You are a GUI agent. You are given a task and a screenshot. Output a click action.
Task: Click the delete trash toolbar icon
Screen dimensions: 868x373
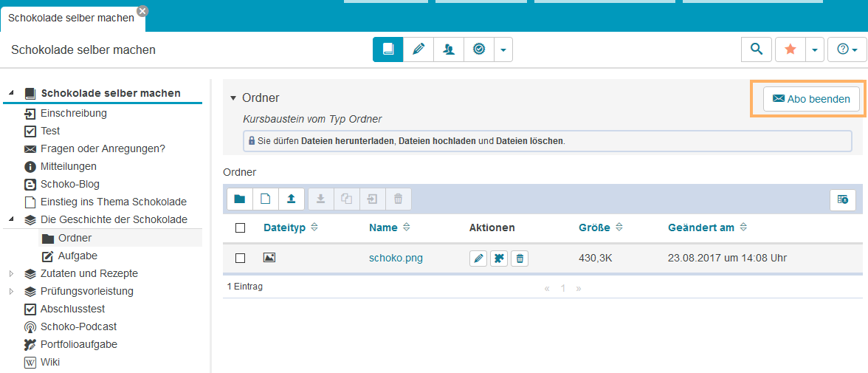click(398, 199)
